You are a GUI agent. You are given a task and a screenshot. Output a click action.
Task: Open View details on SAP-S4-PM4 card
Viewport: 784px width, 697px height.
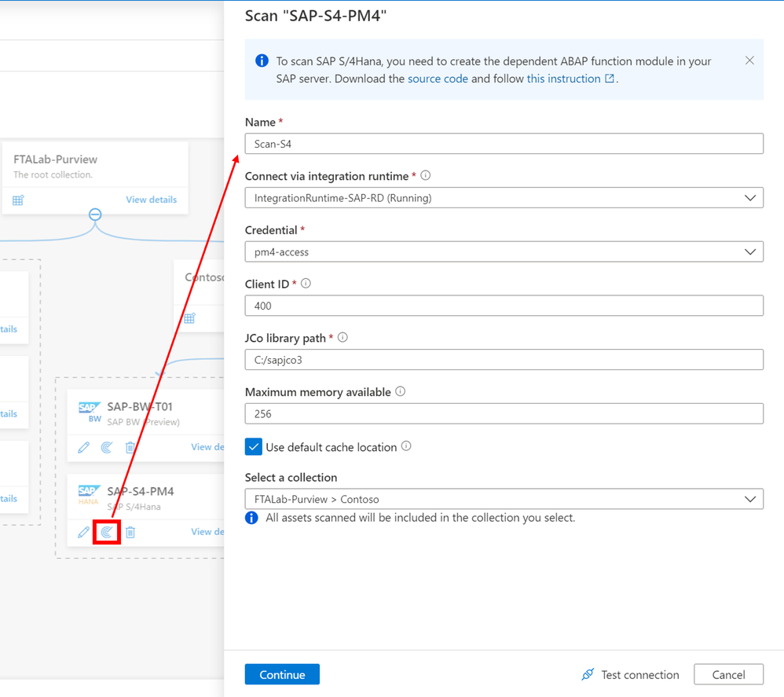(x=207, y=532)
